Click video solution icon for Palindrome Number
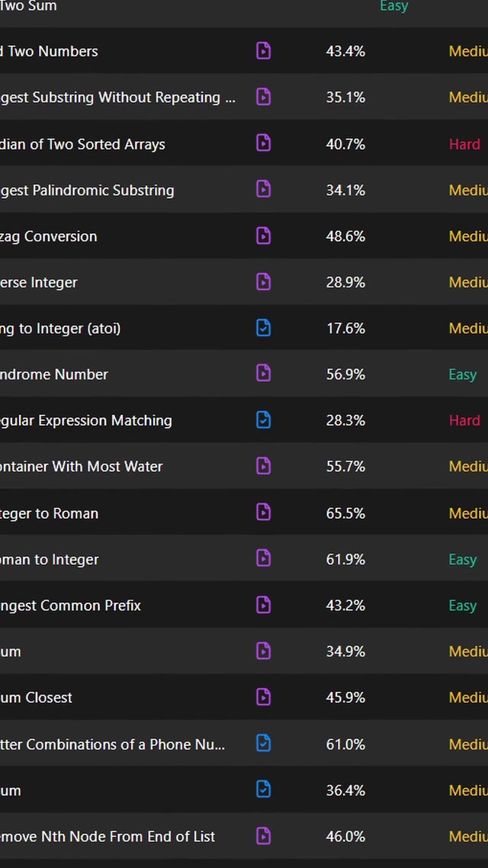Screen dimensions: 488x868 tap(263, 374)
